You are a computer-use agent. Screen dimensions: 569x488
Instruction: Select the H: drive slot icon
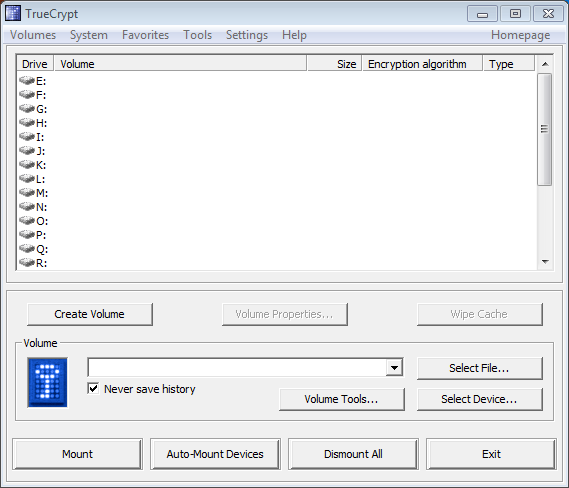coord(27,122)
